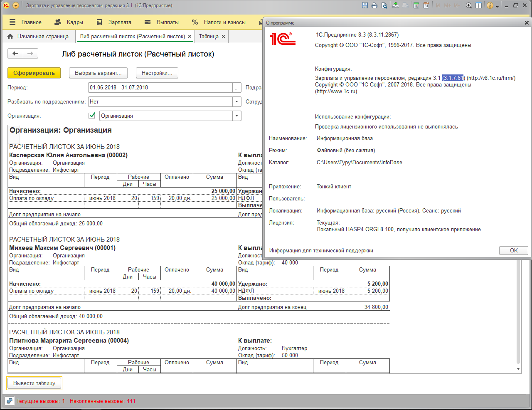Open the Главное section menu
The width and height of the screenshot is (532, 410).
(x=25, y=22)
